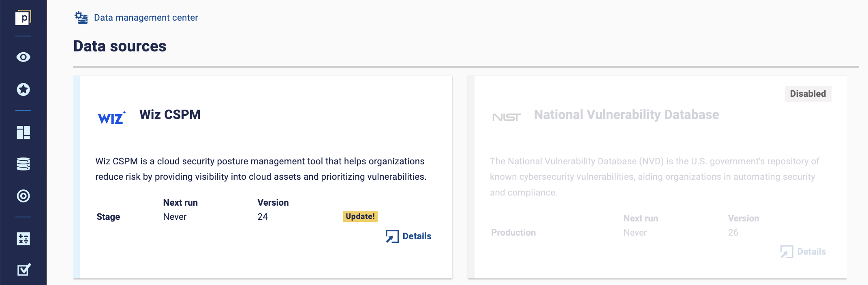Select the Wiz CSPM card title
The image size is (868, 285).
(170, 115)
